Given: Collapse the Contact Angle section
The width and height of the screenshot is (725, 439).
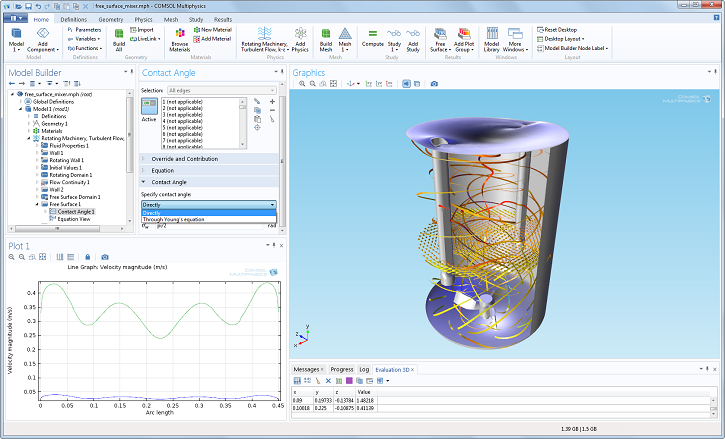Looking at the screenshot, I should (210, 182).
